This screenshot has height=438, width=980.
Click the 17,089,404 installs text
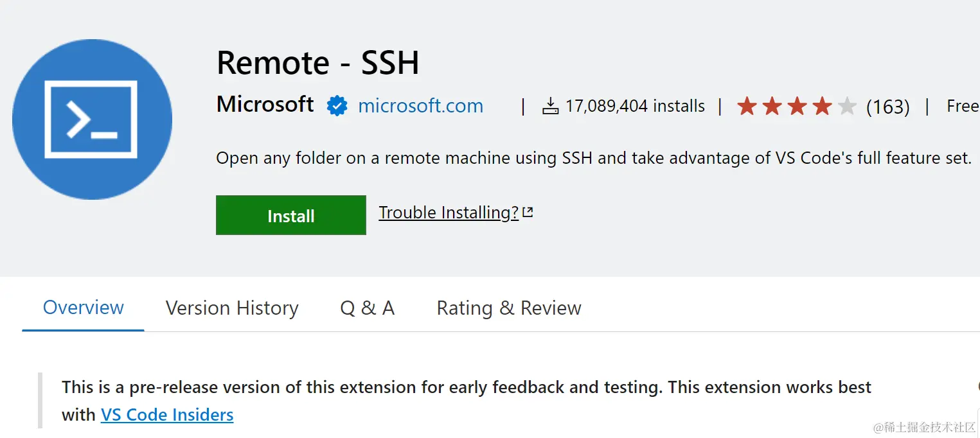tap(635, 107)
